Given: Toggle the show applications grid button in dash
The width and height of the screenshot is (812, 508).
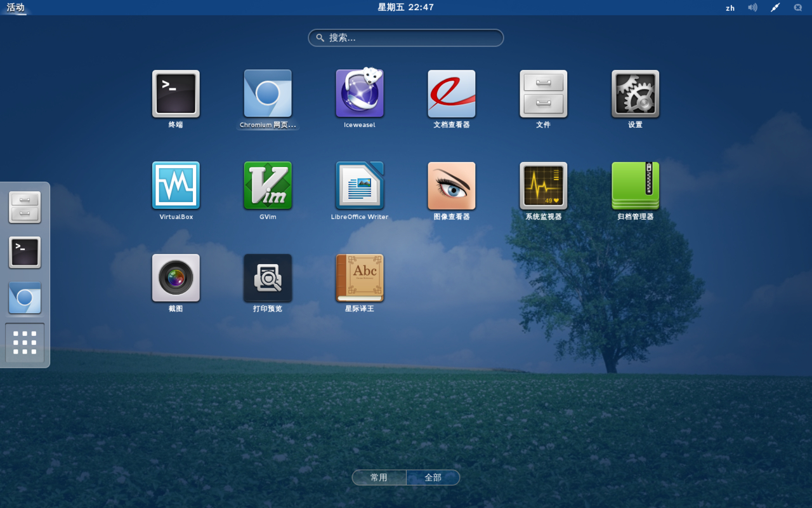Looking at the screenshot, I should [25, 343].
